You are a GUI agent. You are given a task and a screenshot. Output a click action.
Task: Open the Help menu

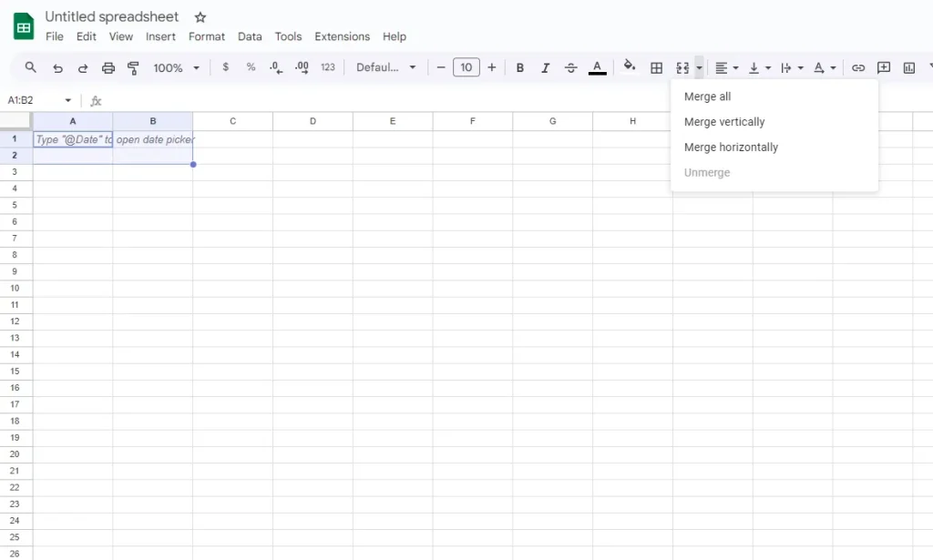(x=395, y=36)
